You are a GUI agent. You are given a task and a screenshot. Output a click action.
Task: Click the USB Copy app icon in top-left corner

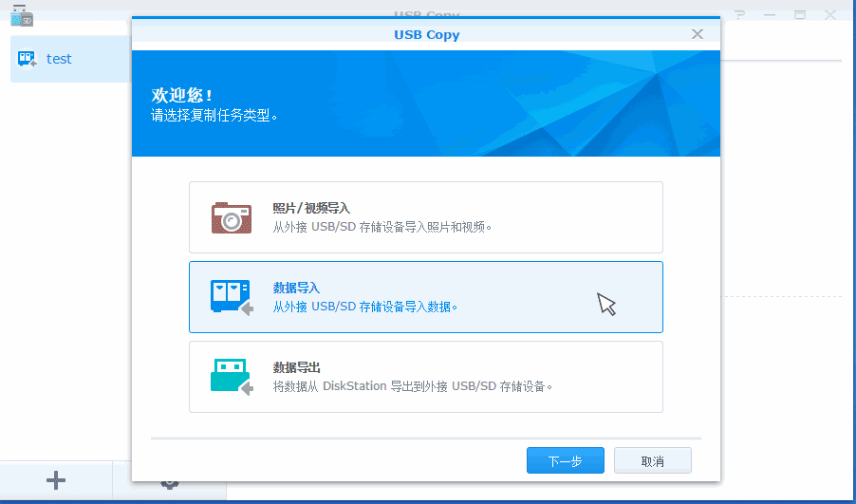pyautogui.click(x=22, y=15)
